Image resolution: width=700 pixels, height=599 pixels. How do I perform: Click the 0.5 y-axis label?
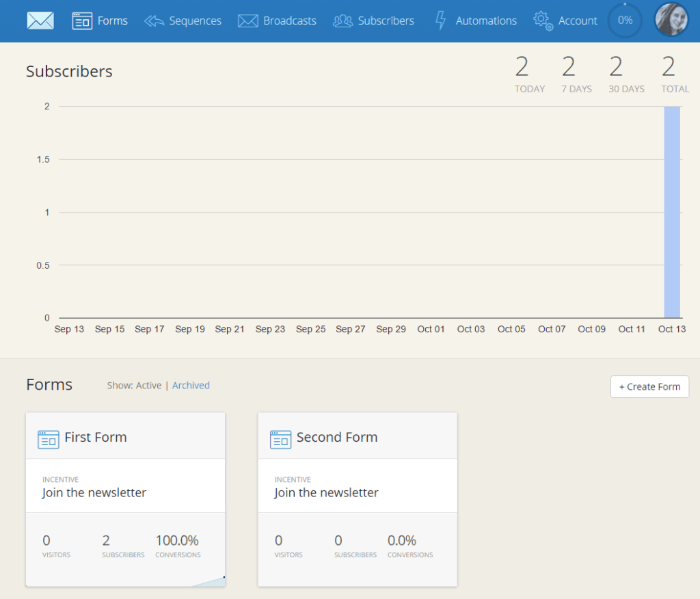(x=43, y=265)
